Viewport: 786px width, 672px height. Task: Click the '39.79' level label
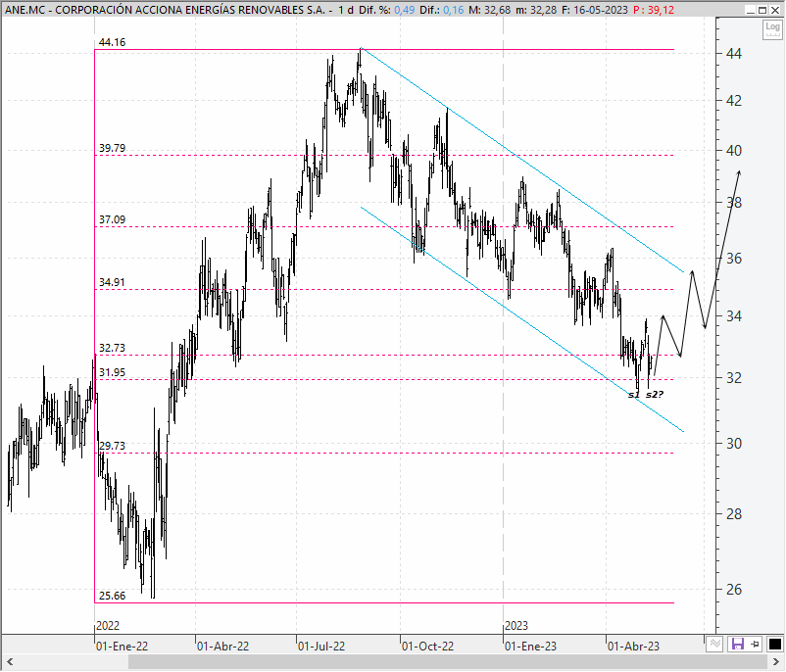112,148
